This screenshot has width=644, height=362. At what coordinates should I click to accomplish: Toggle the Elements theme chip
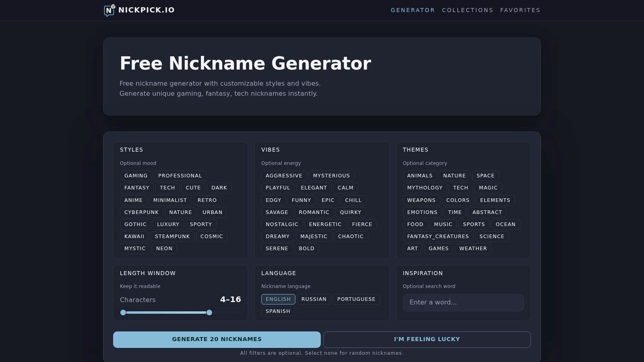tap(495, 200)
